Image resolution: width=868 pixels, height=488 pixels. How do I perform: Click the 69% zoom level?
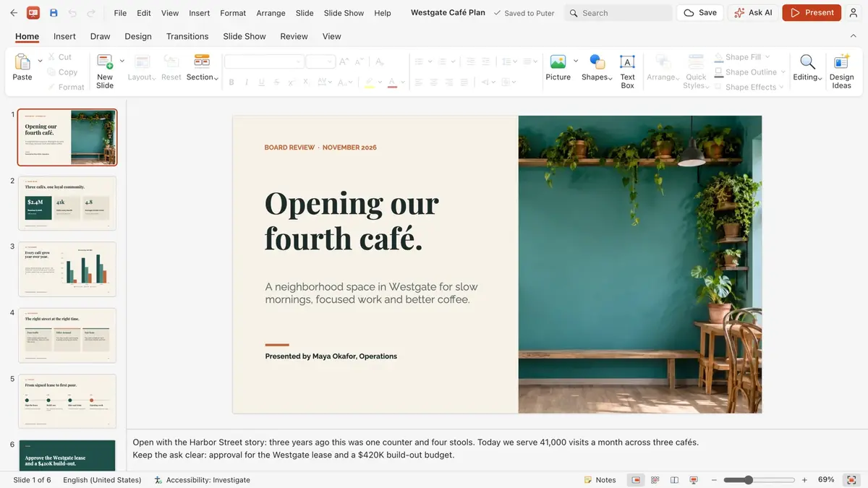point(826,480)
